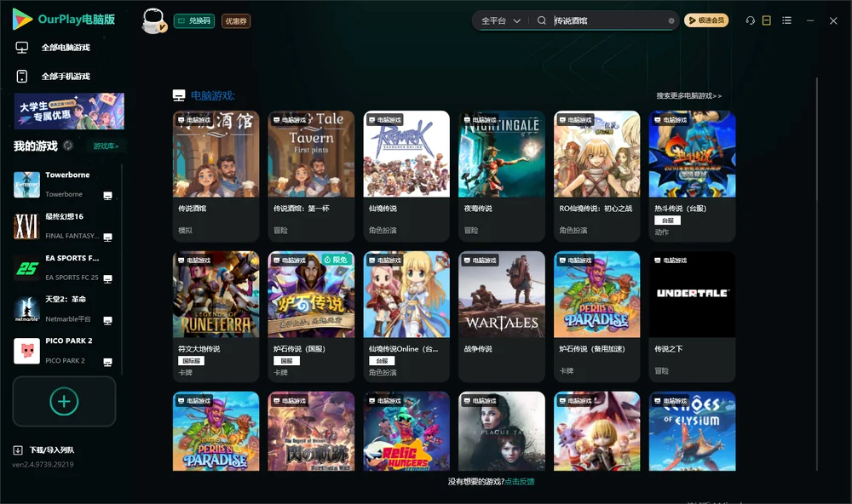Click version text ver:2.4.9739.29219
Image resolution: width=852 pixels, height=504 pixels.
pyautogui.click(x=43, y=465)
